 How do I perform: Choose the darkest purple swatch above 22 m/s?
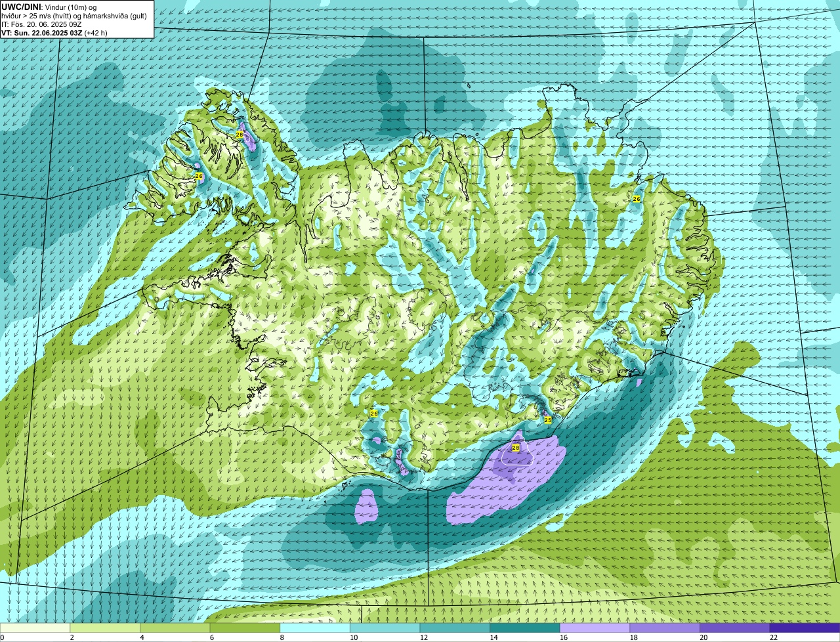tap(805, 628)
